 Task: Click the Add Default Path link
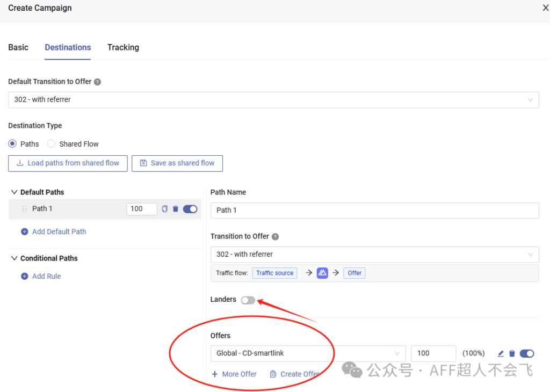point(59,231)
